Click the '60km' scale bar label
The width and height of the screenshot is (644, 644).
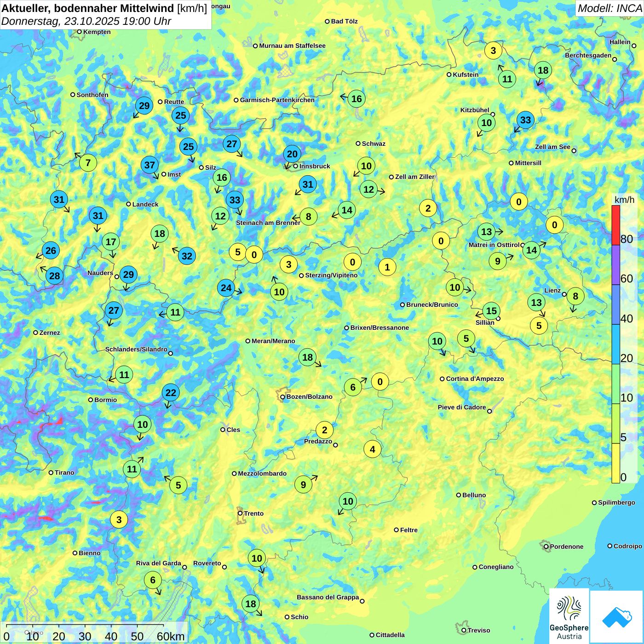(x=171, y=636)
